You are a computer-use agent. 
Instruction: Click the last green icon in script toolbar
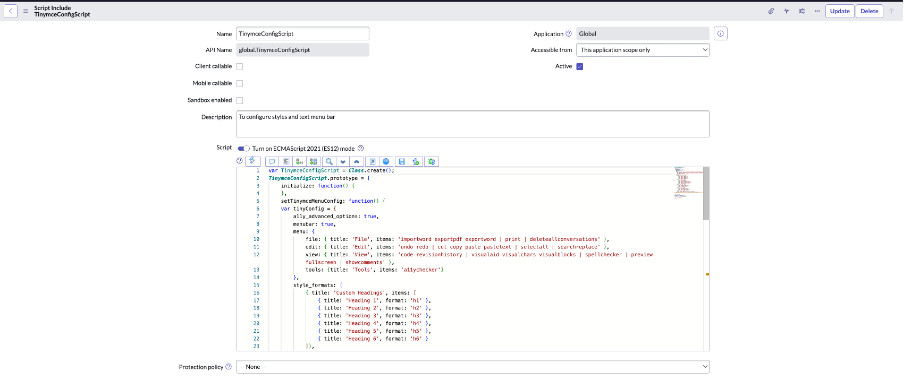[x=432, y=161]
